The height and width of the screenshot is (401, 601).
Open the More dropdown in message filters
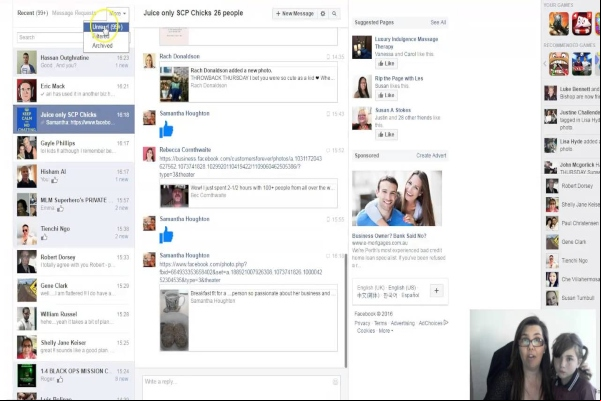point(118,13)
